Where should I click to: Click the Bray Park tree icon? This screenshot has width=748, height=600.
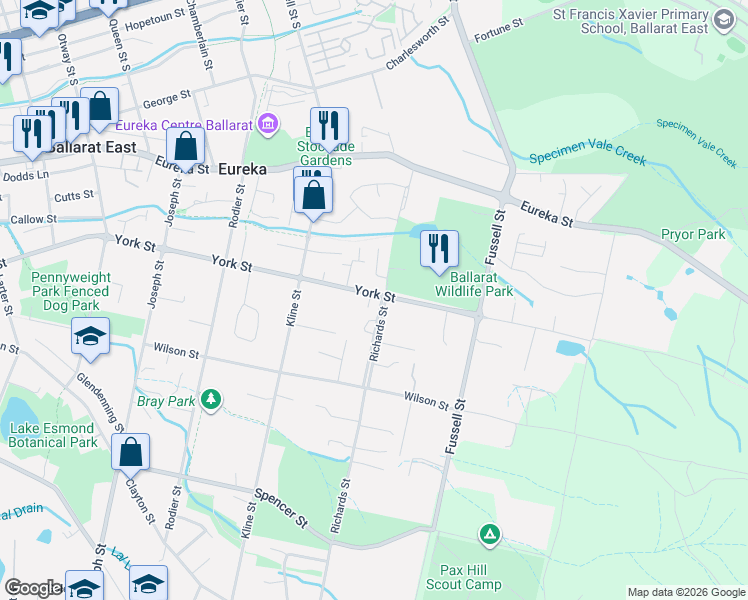[x=211, y=400]
